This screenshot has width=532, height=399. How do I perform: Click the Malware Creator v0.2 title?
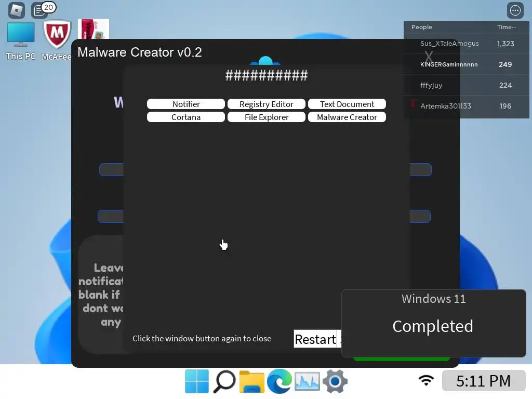click(x=140, y=52)
